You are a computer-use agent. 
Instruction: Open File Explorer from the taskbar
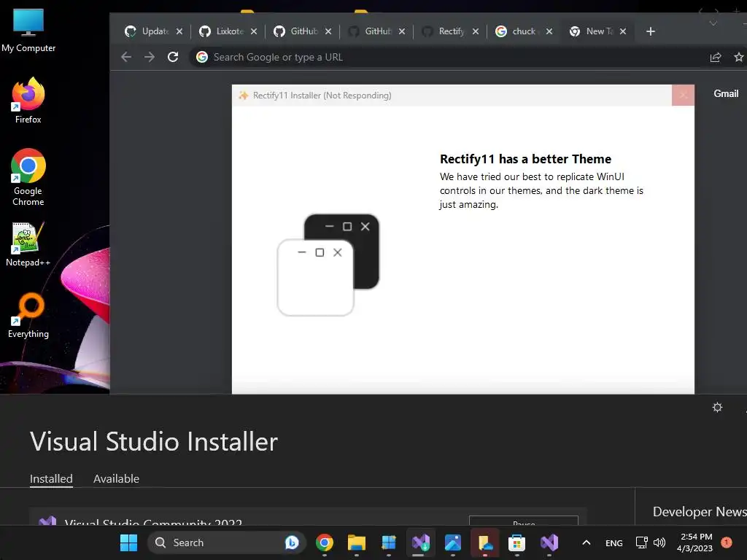tap(356, 542)
